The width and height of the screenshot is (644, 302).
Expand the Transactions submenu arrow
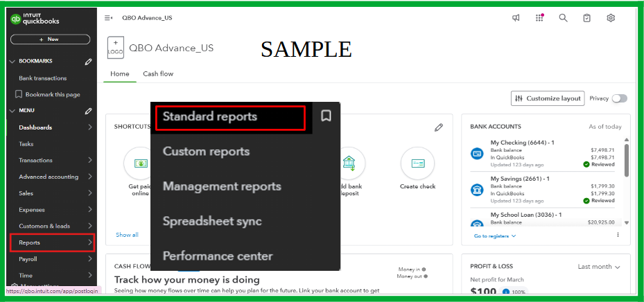click(90, 161)
